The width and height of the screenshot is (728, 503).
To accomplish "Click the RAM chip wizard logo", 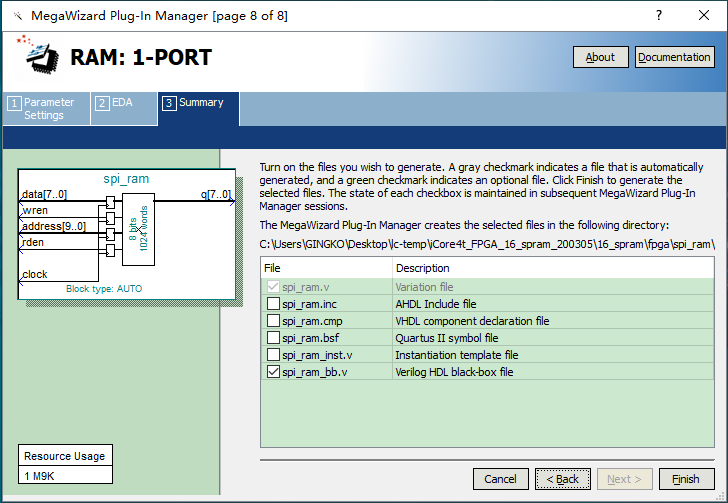I will point(40,56).
